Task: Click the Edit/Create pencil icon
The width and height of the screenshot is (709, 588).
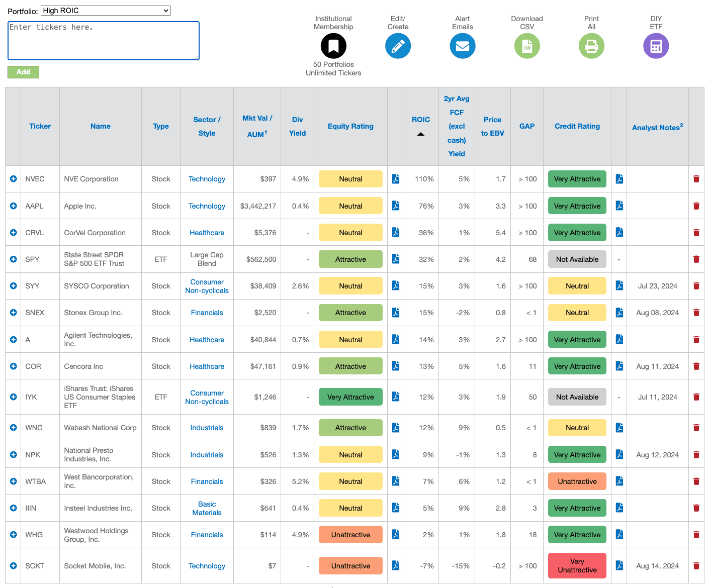Action: coord(398,46)
